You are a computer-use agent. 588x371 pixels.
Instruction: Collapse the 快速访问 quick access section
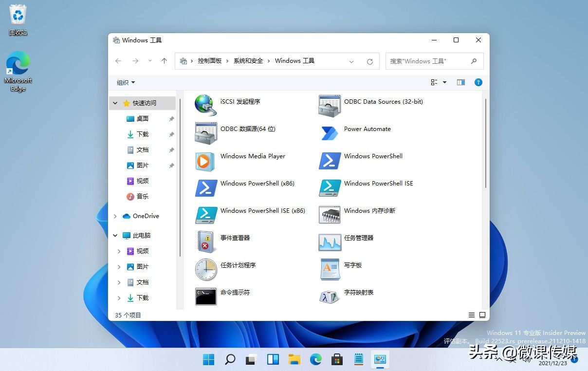pyautogui.click(x=115, y=103)
